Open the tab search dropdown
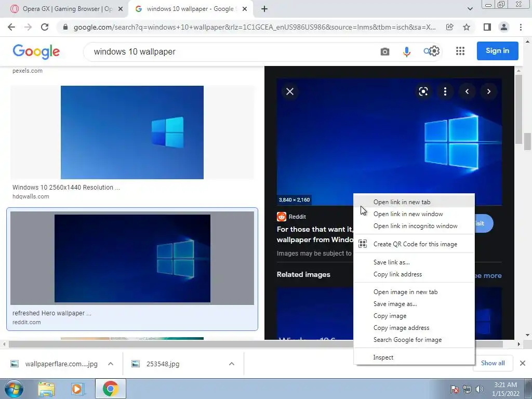Viewport: 532px width, 399px height. tap(470, 9)
